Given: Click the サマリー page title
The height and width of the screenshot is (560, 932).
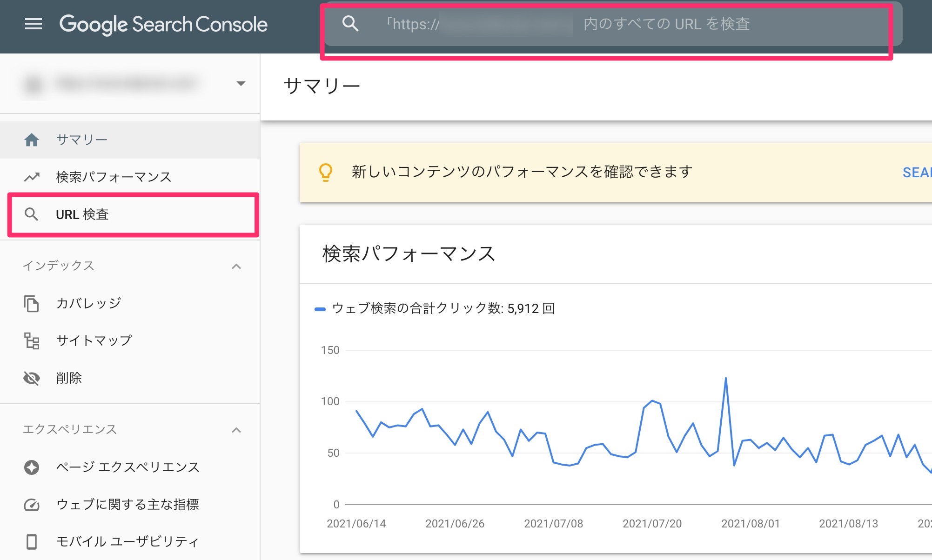Looking at the screenshot, I should click(x=322, y=87).
